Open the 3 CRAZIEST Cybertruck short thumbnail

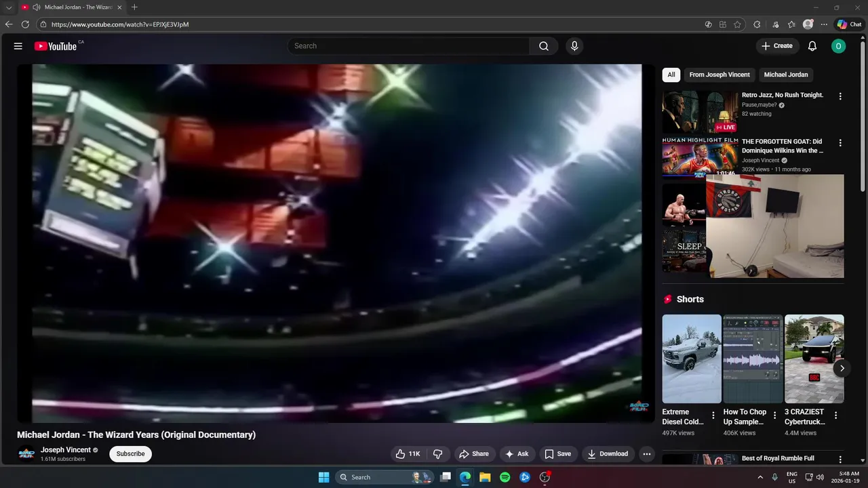pos(814,359)
